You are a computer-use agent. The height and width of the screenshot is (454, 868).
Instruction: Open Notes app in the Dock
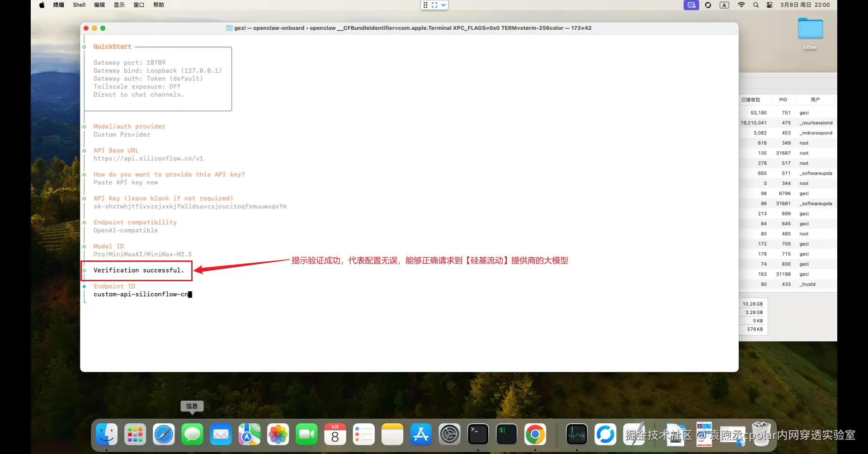[392, 435]
